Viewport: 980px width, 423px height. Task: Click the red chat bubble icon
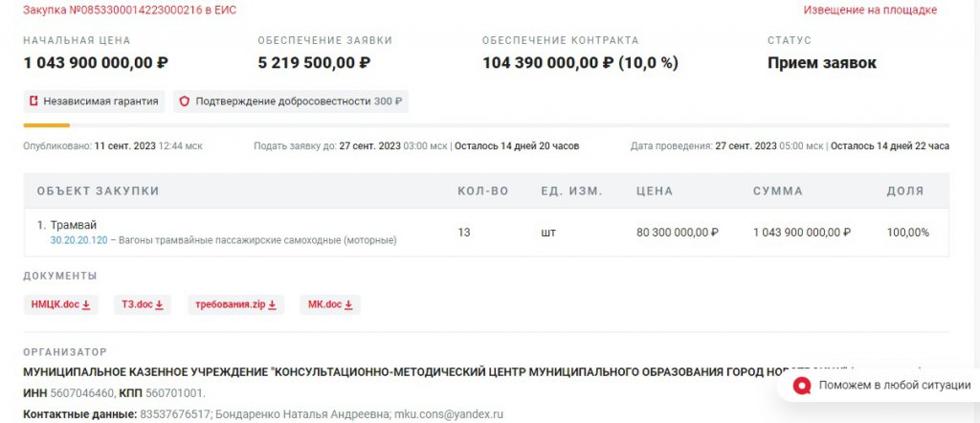coord(802,386)
